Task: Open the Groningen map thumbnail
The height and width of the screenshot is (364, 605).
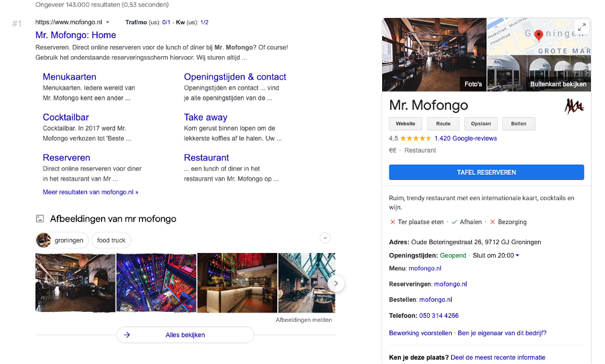Action: (539, 36)
